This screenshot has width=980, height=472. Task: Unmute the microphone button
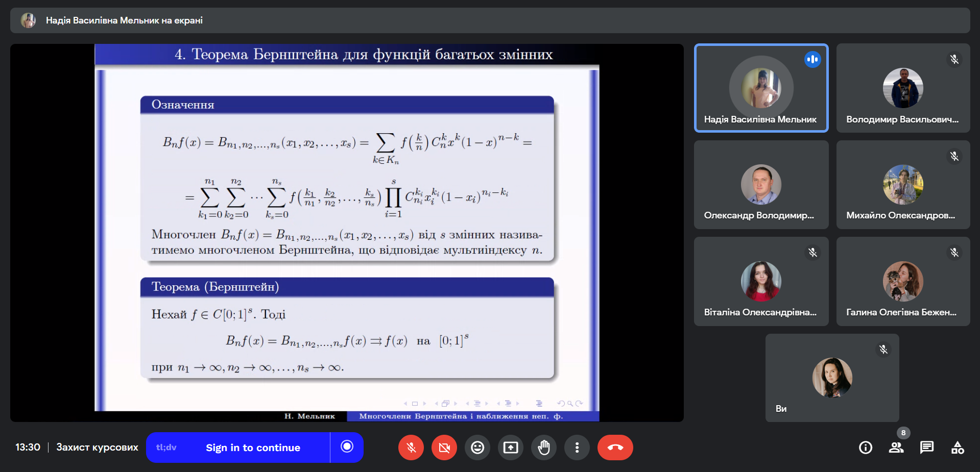tap(411, 448)
